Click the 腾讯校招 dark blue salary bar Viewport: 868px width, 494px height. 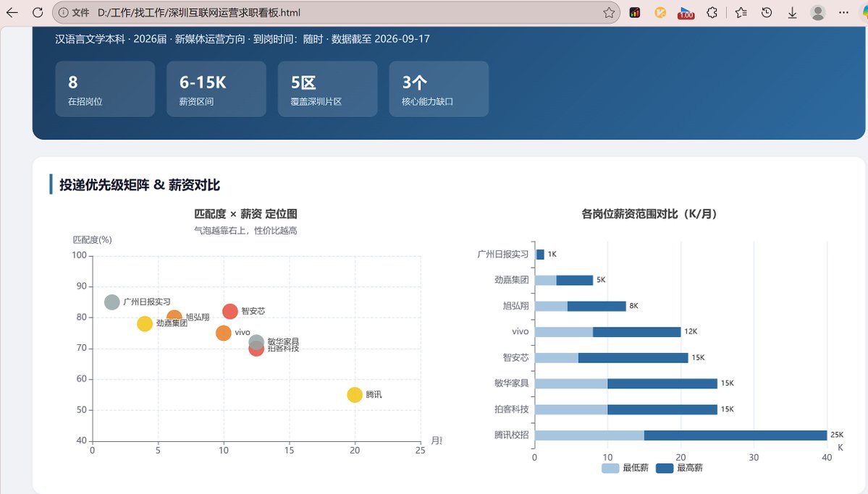click(735, 435)
